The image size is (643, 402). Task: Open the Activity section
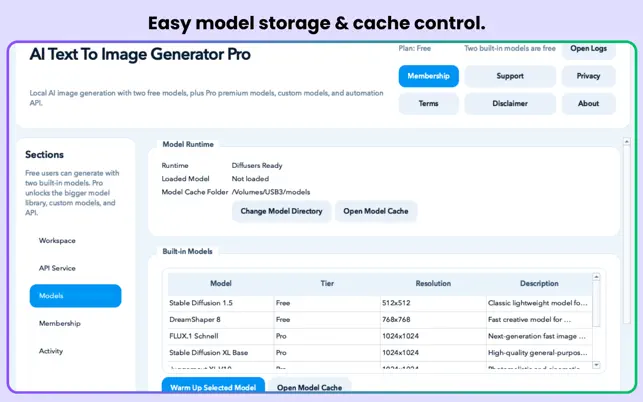click(75, 351)
